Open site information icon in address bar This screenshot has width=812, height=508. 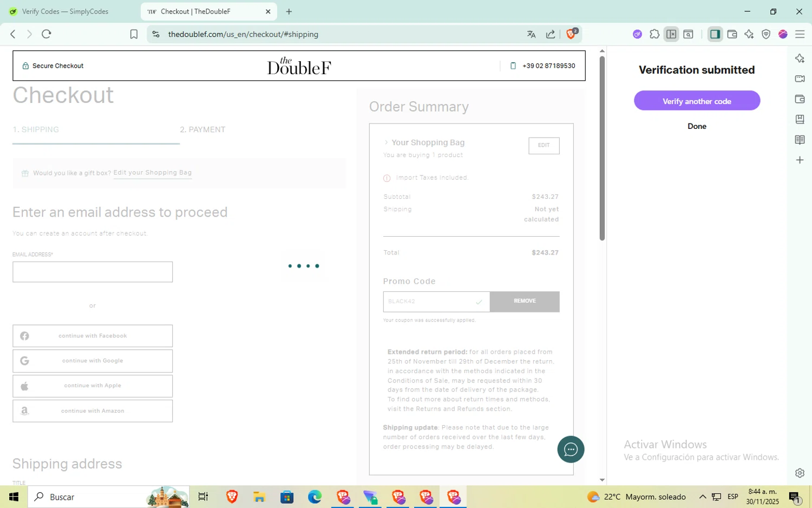tap(156, 34)
